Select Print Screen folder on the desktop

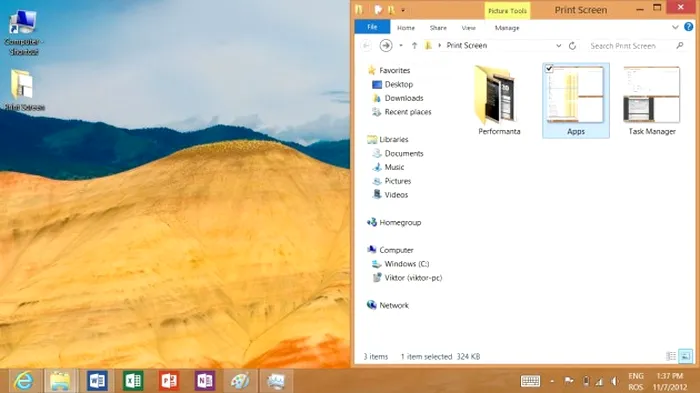tap(23, 90)
